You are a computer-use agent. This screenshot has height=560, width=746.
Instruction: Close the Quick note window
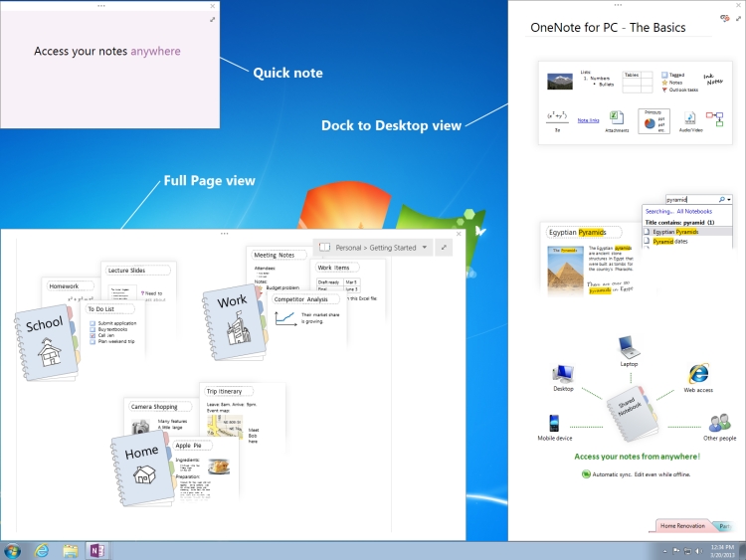[212, 6]
